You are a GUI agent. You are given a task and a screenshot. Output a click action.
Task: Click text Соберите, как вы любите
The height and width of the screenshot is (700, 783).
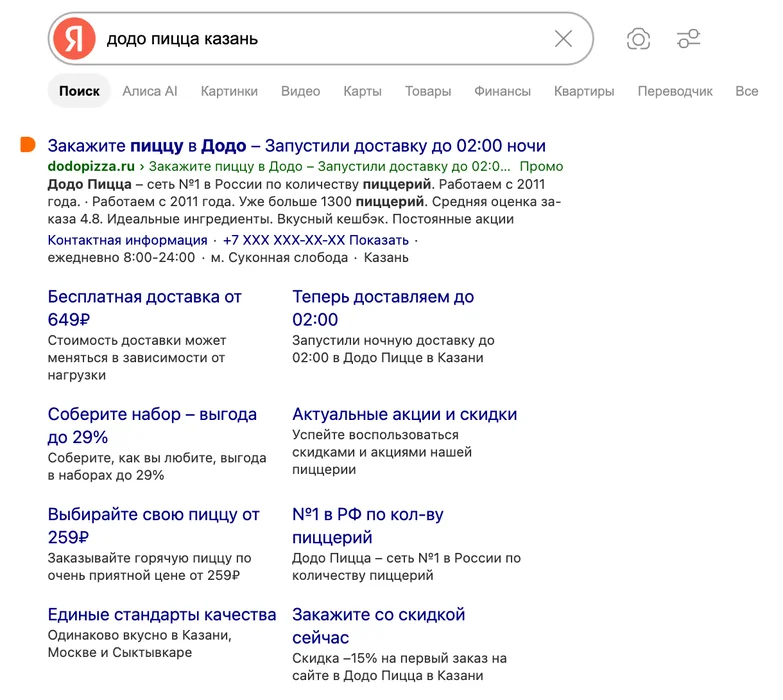pyautogui.click(x=157, y=466)
